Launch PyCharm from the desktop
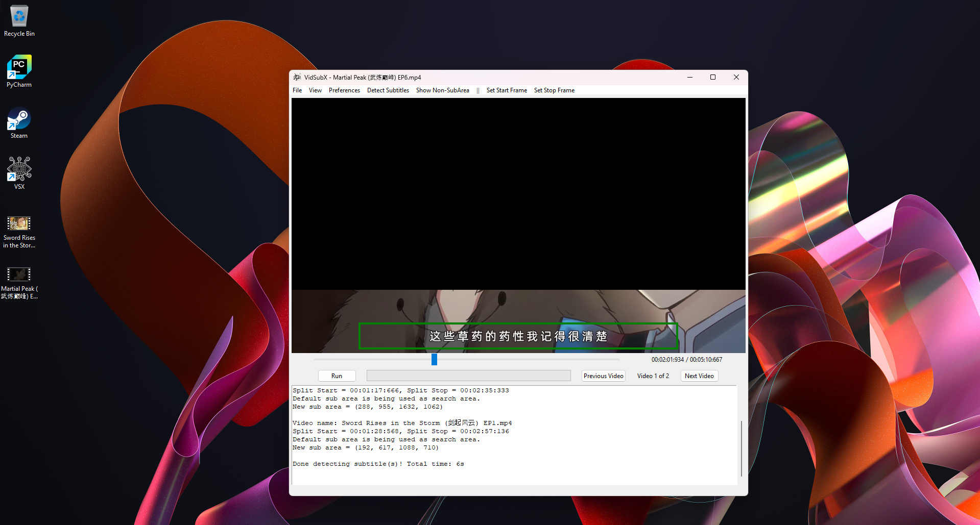Screen dimensions: 980x525 point(19,68)
